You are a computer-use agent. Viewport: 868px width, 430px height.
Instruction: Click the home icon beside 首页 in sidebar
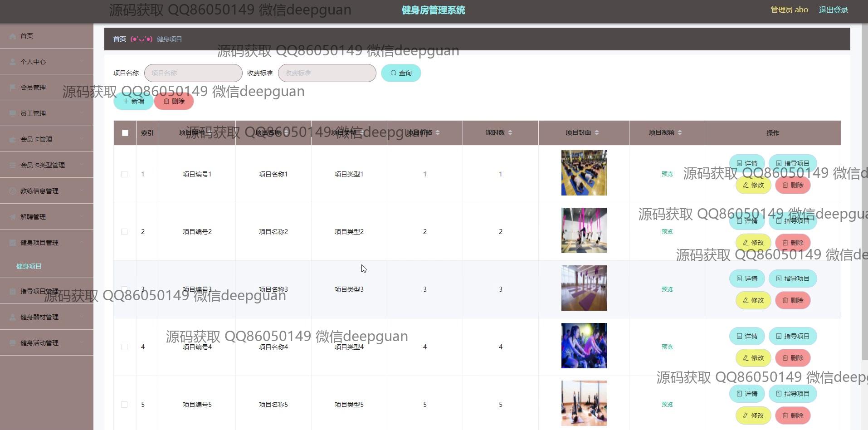tap(13, 36)
